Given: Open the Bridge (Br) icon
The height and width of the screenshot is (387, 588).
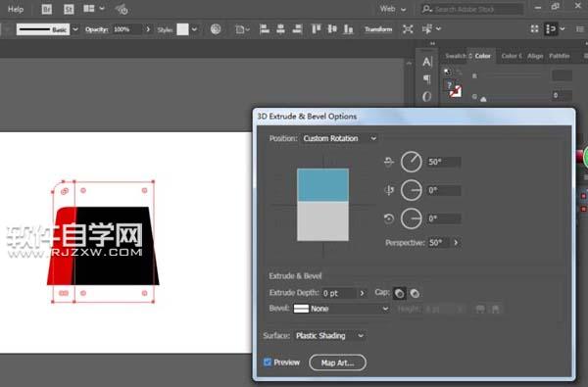Looking at the screenshot, I should [x=47, y=9].
